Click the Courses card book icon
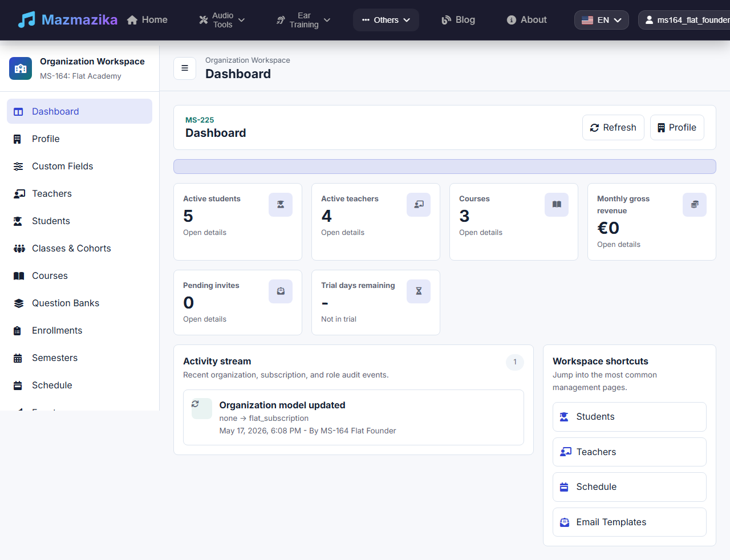Screen dimensions: 730x560 coord(557,205)
